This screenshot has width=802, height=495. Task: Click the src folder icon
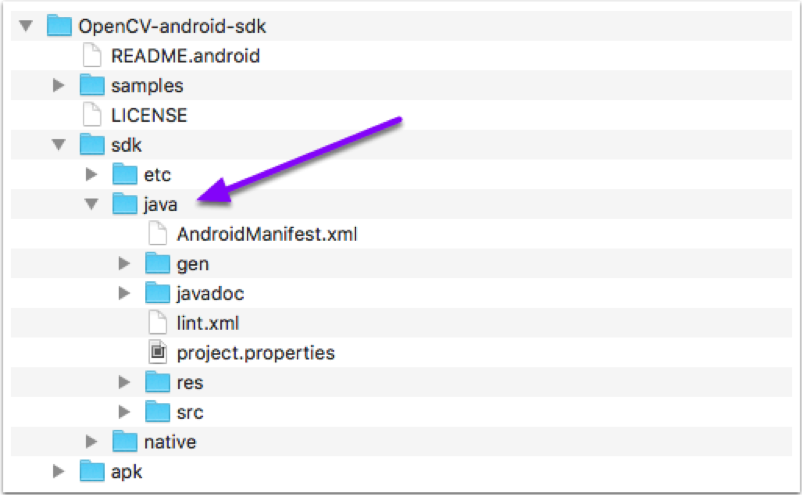coord(158,411)
